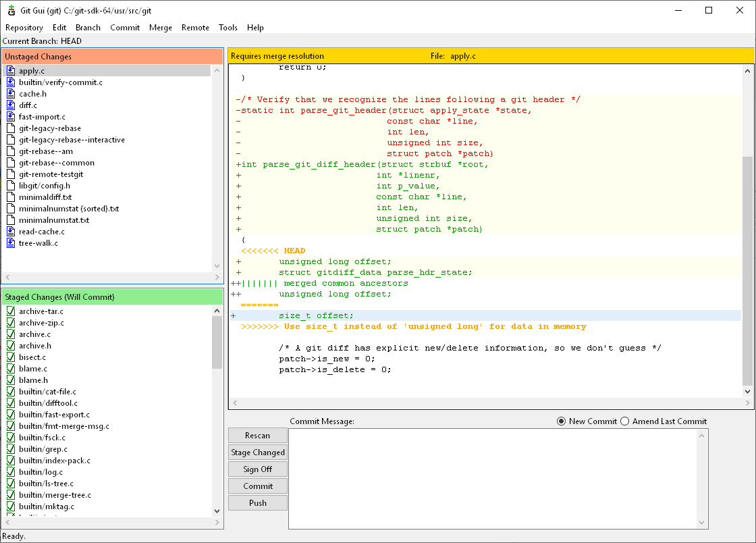Click the icon beside fast-import.c
The height and width of the screenshot is (543, 756).
11,117
